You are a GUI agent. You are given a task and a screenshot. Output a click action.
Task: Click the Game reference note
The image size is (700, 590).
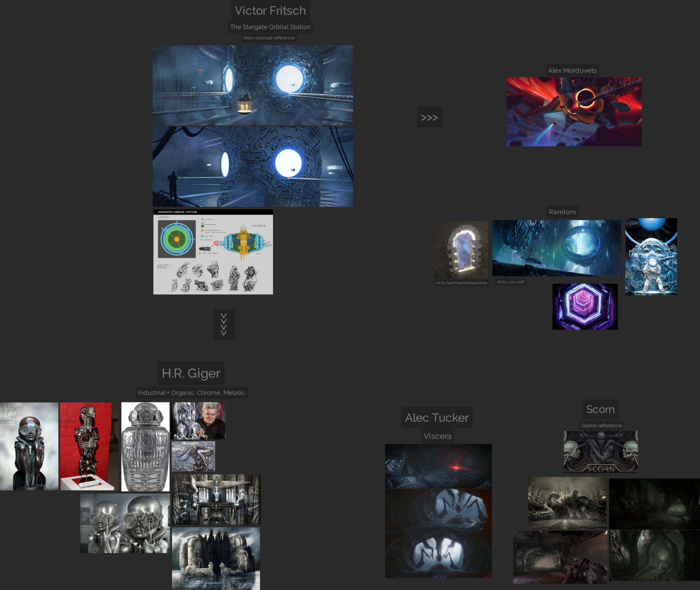click(x=601, y=425)
